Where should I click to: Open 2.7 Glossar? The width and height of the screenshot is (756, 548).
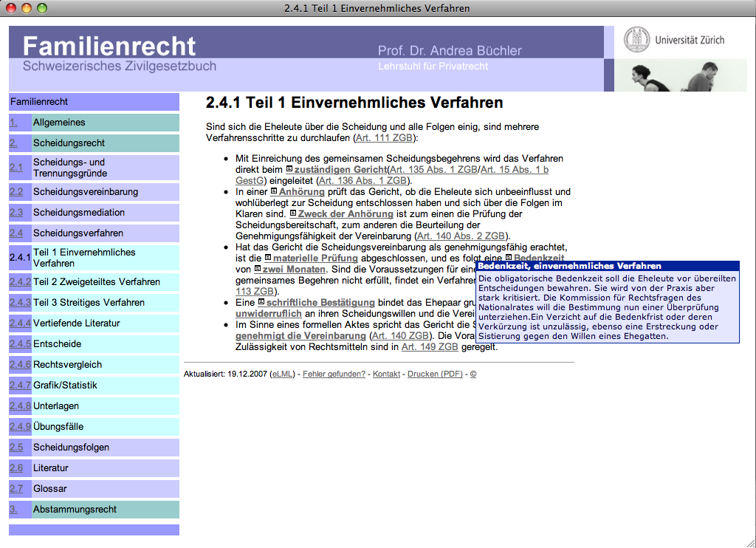click(x=94, y=489)
